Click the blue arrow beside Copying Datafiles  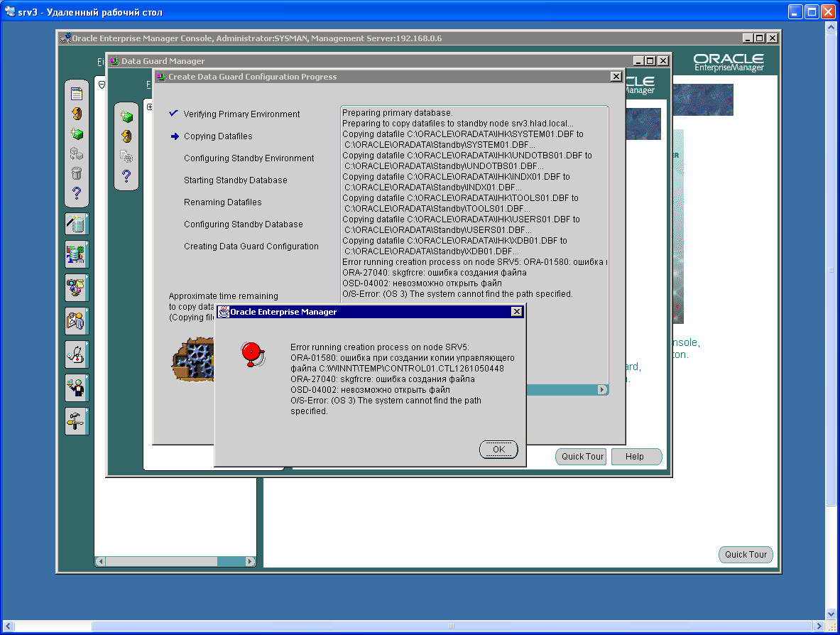tap(175, 136)
